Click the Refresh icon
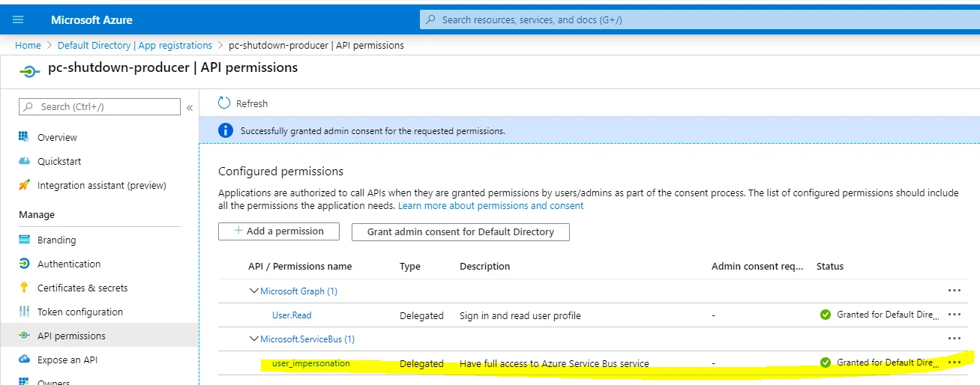Screen dimensions: 980x385 point(224,103)
